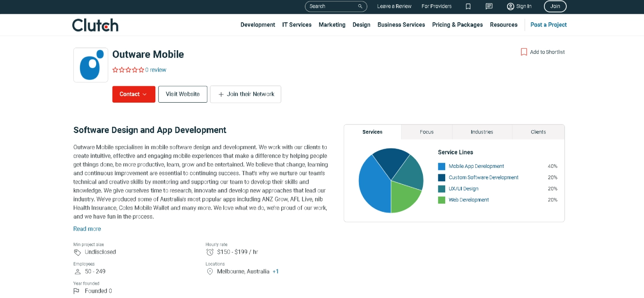Select the Services tab

[373, 132]
